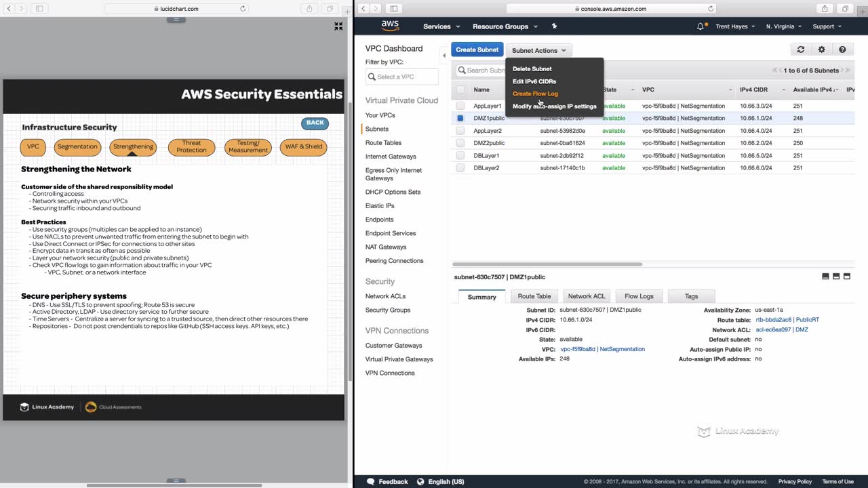
Task: Open the settings gear in subnets toolbar
Action: pyautogui.click(x=821, y=49)
